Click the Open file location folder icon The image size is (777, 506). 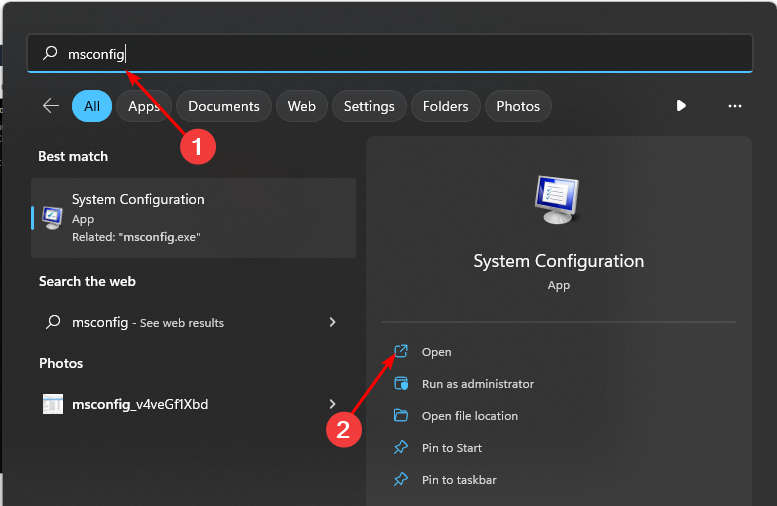pos(401,416)
